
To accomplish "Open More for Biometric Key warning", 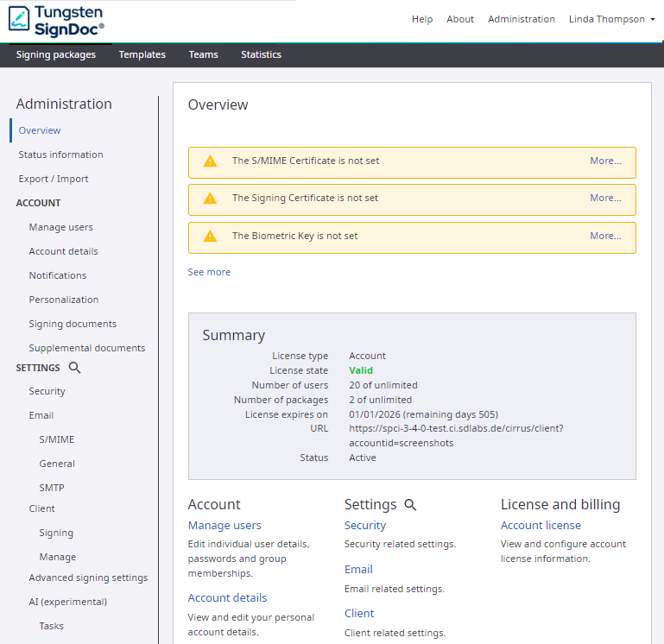I will click(605, 236).
